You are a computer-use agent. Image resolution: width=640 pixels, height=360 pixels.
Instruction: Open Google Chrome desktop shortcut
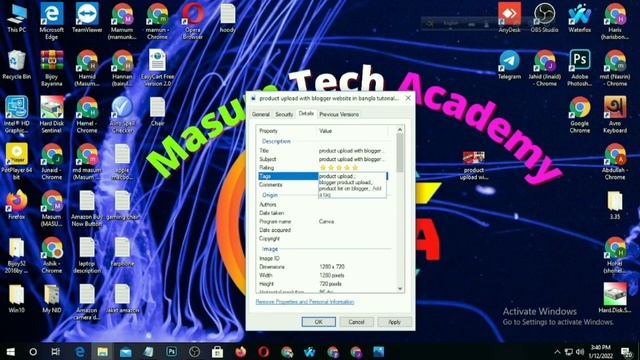coord(580,115)
